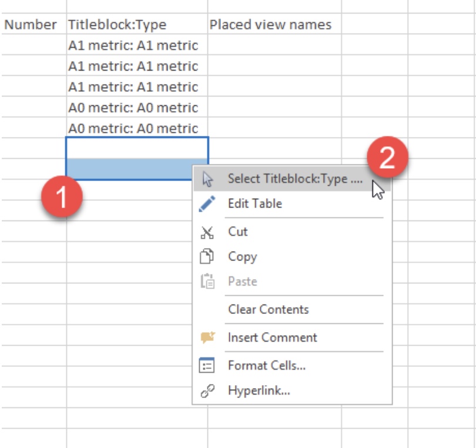Choose Select Titleblock:Type from context menu
476x448 pixels.
292,179
